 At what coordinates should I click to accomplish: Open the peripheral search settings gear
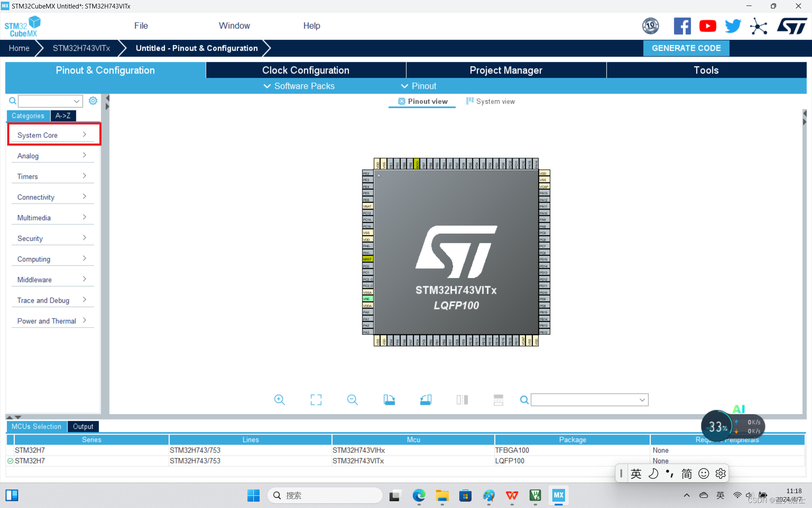(x=93, y=101)
